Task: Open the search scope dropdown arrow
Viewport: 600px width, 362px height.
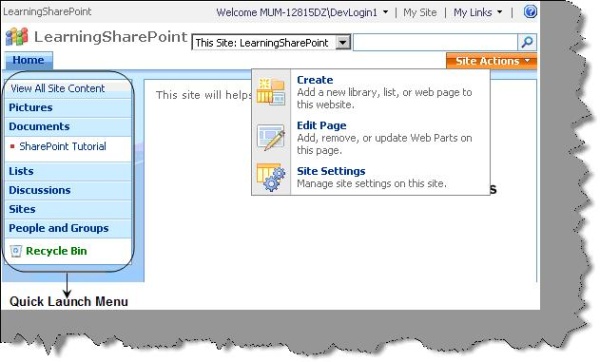Action: 343,42
